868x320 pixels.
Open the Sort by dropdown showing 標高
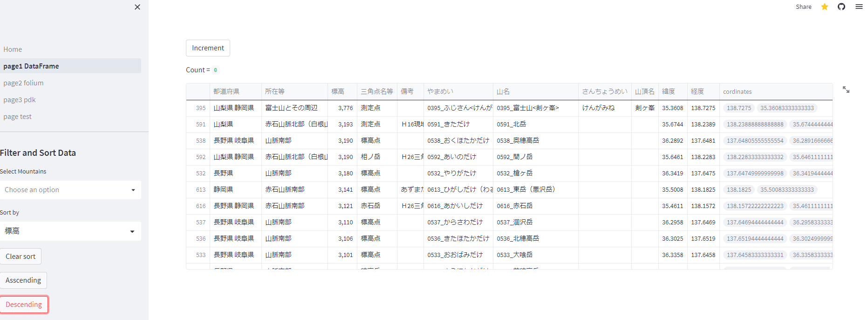70,231
